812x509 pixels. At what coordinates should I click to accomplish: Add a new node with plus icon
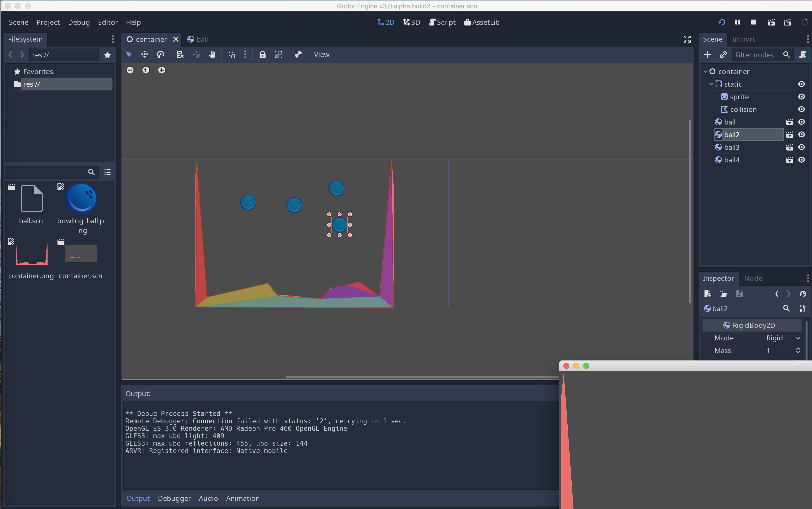tap(707, 55)
